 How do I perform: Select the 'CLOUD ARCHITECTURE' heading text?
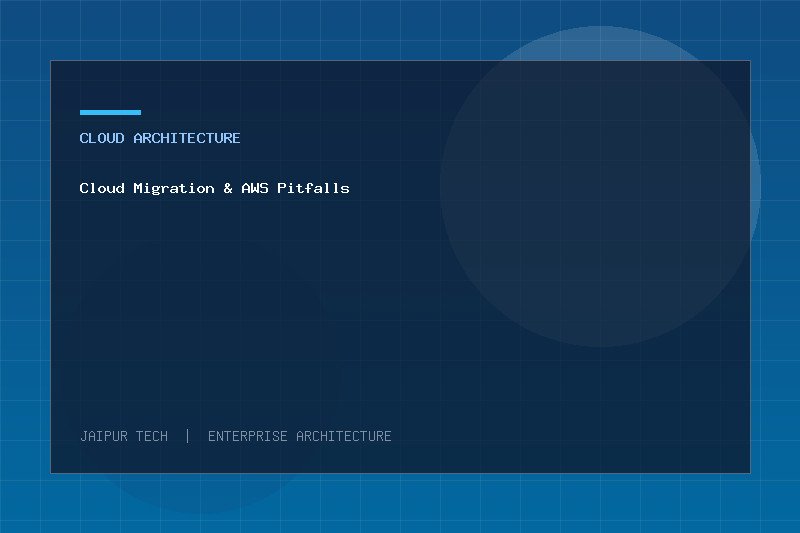point(160,138)
